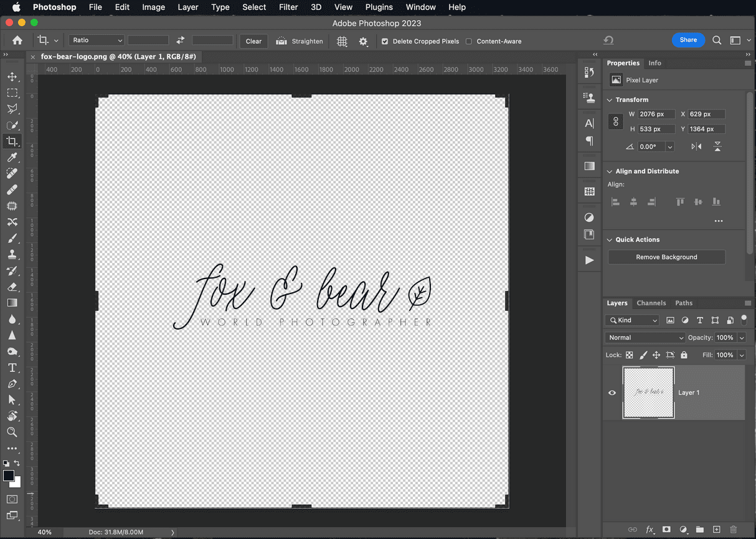Collapse the Transform section in Properties

pyautogui.click(x=609, y=99)
